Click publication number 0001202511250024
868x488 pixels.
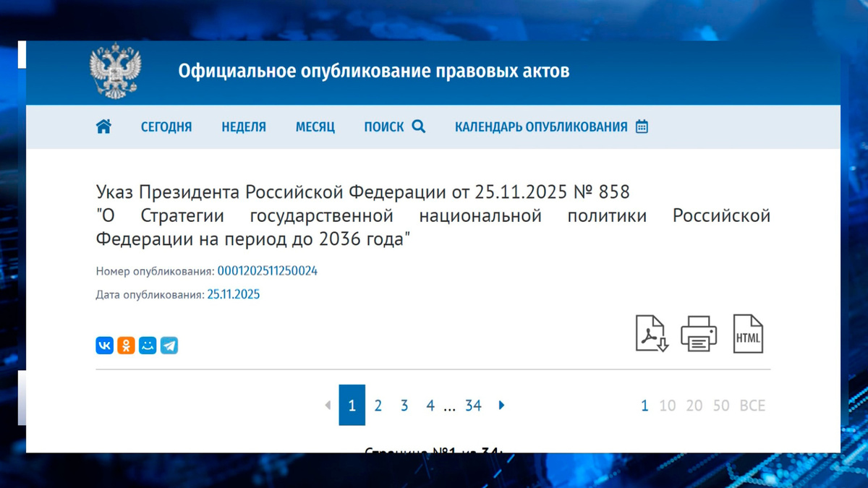pos(268,271)
